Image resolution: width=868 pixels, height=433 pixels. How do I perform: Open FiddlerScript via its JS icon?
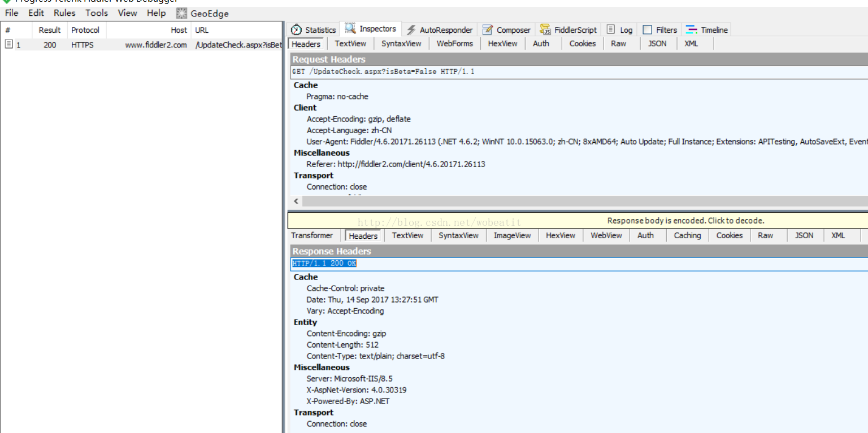[x=545, y=29]
